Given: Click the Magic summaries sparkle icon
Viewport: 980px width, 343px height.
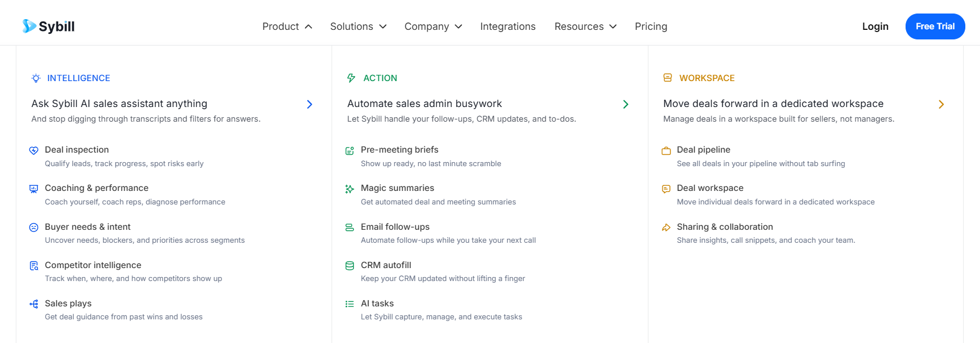Looking at the screenshot, I should [350, 189].
